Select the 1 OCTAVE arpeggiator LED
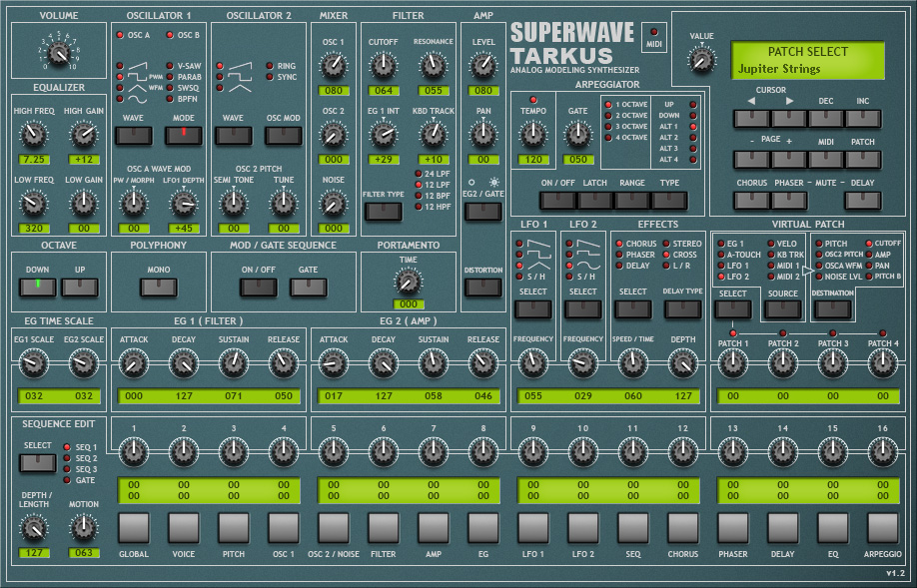 608,105
